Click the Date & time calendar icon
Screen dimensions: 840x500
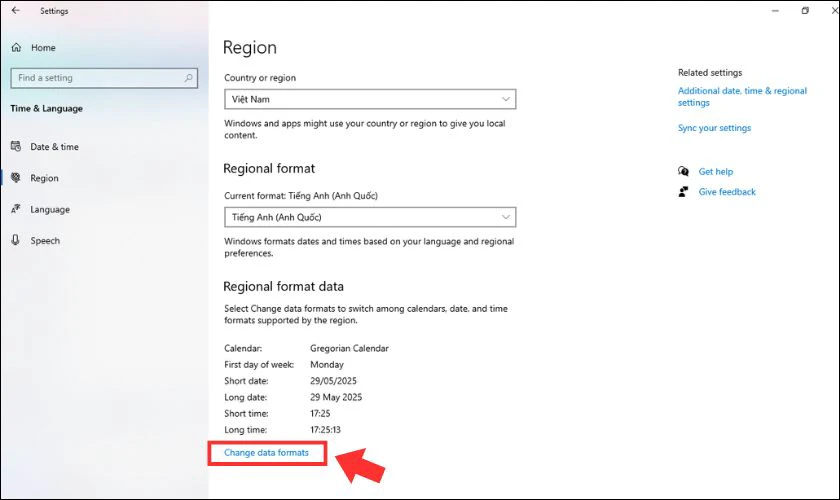tap(16, 146)
